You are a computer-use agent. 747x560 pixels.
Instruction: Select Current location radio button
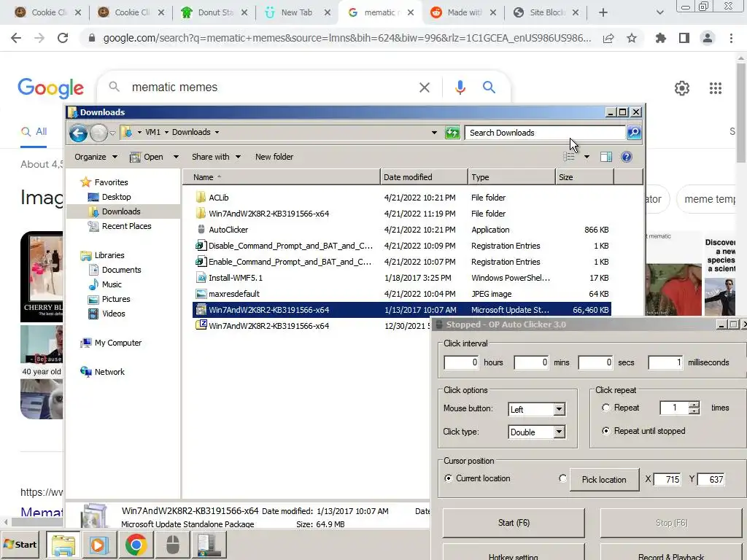448,478
